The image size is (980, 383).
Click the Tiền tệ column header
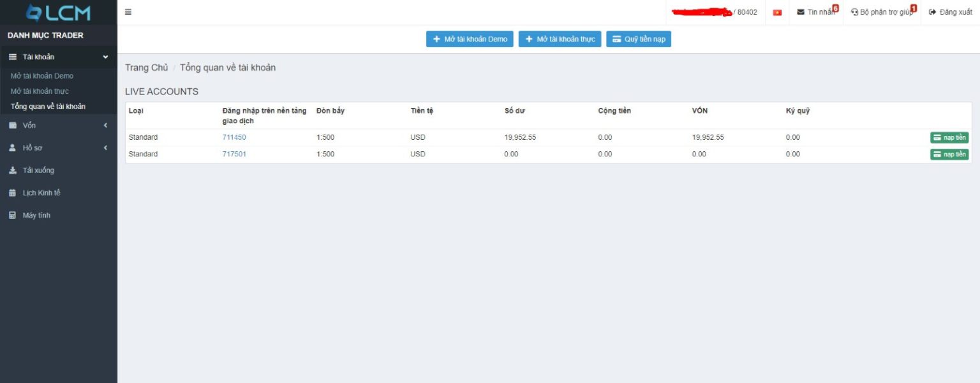tap(422, 111)
